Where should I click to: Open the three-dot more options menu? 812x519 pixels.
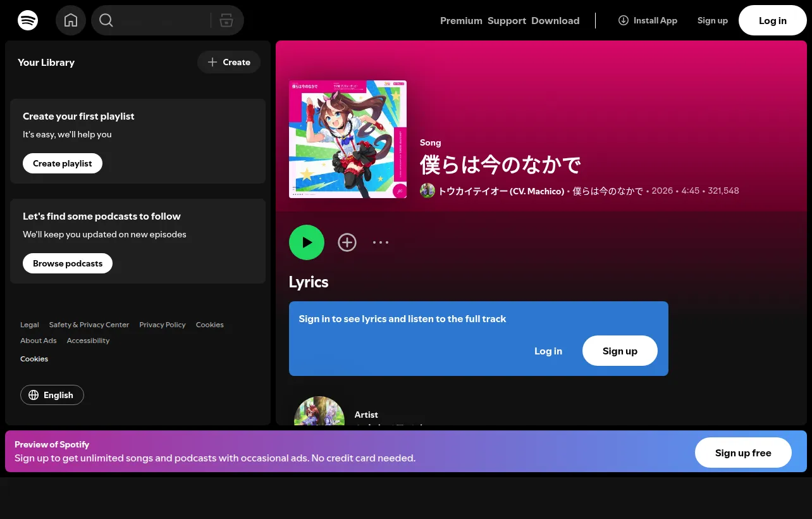point(381,242)
